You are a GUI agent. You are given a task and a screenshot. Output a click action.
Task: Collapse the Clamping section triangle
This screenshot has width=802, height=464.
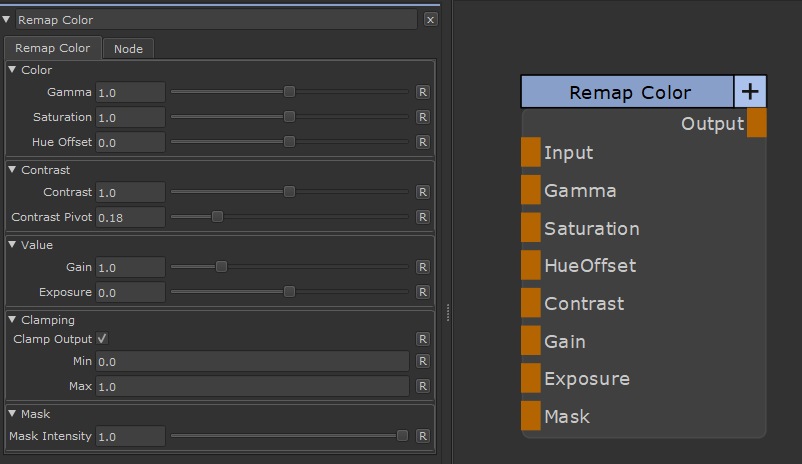[12, 320]
